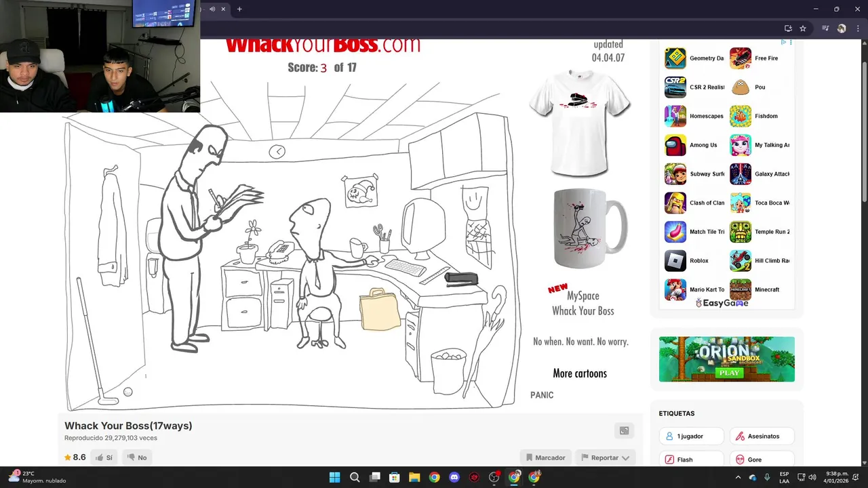Dislike the game with the No button

tap(136, 457)
